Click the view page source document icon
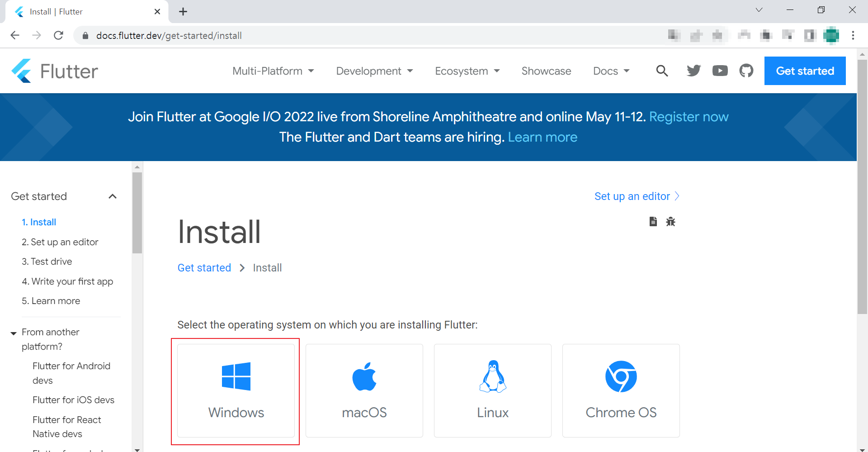 point(653,221)
